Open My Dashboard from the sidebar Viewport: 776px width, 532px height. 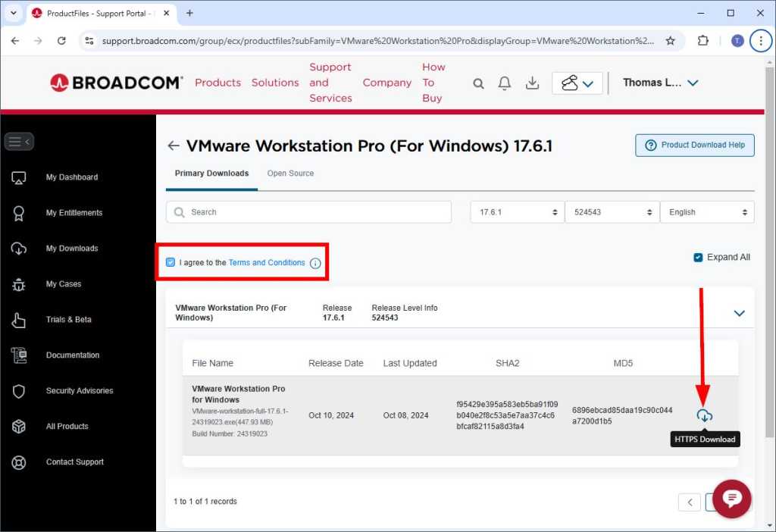[x=71, y=177]
